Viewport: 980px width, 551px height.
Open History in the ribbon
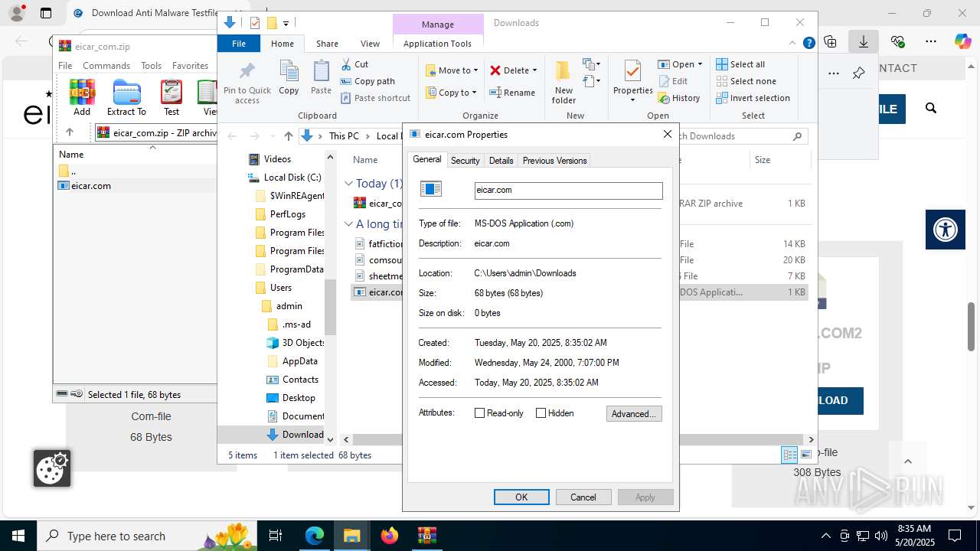[678, 98]
